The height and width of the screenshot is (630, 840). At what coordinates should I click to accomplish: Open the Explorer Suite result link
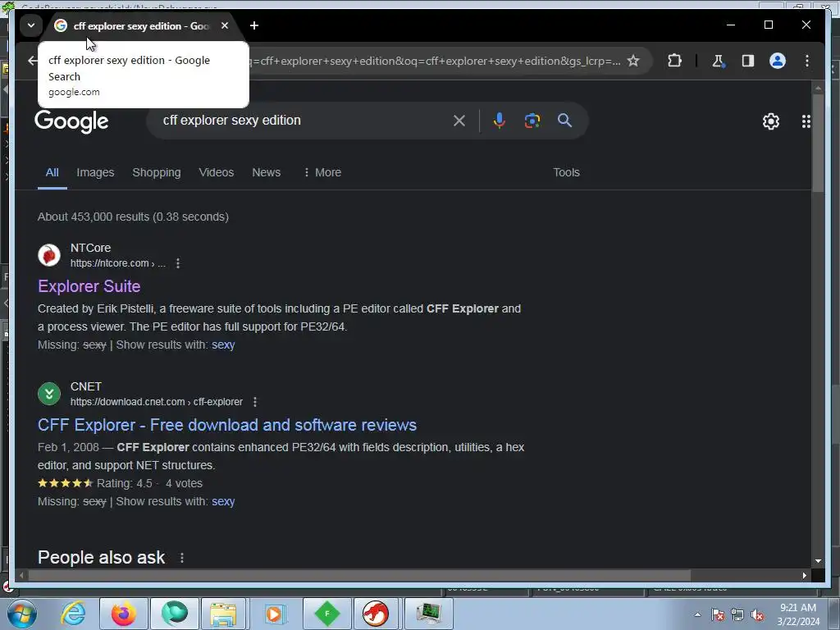tap(89, 286)
